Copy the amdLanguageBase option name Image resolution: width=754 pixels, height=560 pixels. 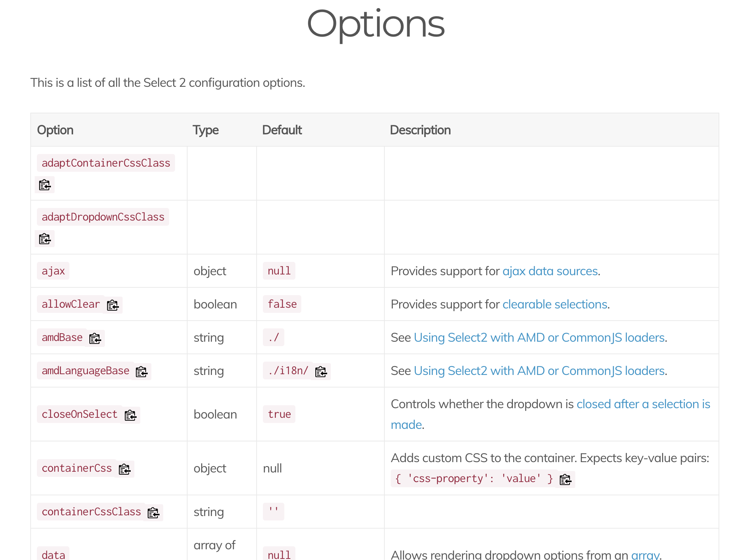pyautogui.click(x=142, y=372)
